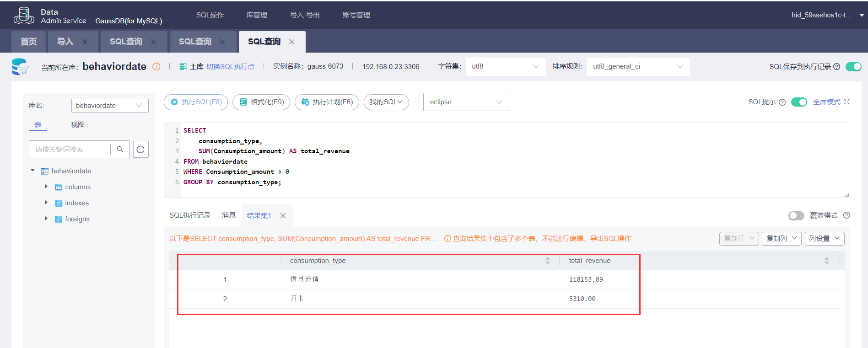Switch to the 首页 tab
This screenshot has width=868, height=348.
tap(28, 42)
